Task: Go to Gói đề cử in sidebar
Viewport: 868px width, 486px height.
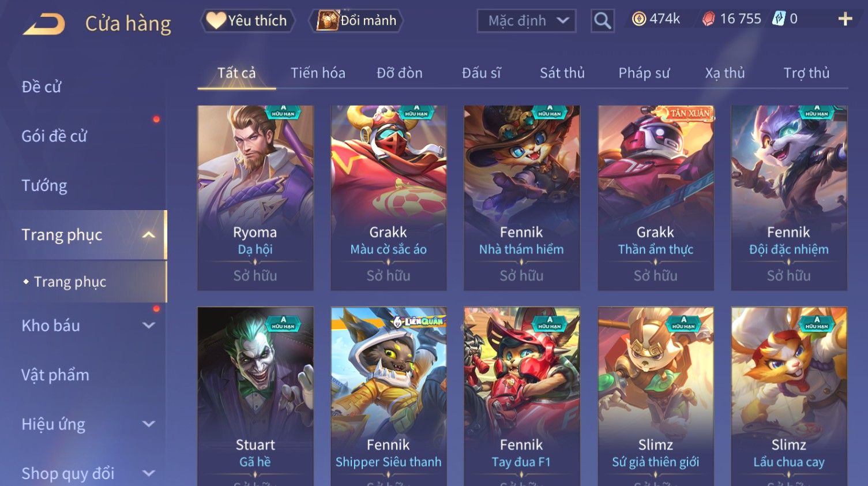Action: [x=54, y=136]
